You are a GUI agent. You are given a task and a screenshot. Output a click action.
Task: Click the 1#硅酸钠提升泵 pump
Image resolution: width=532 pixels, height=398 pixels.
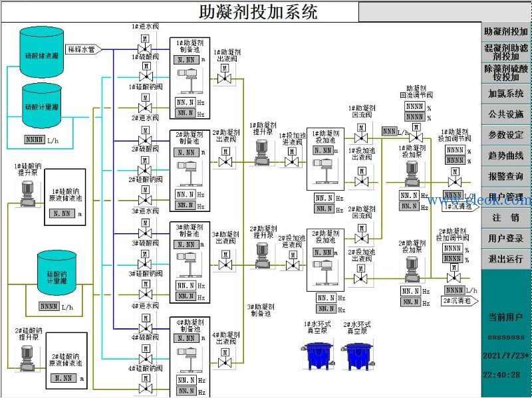click(27, 194)
